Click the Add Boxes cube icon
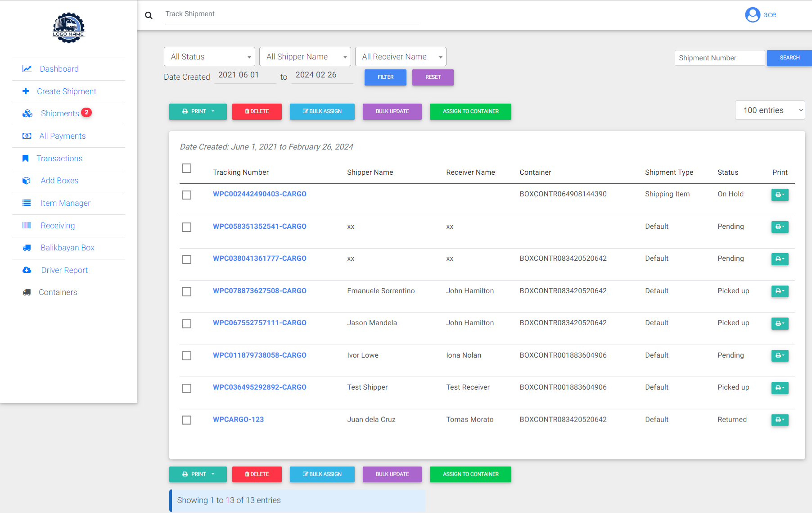The image size is (812, 513). pos(27,181)
